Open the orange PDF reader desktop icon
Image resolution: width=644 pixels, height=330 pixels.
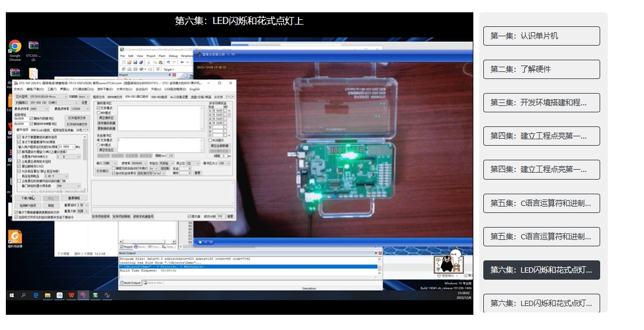pos(15,237)
